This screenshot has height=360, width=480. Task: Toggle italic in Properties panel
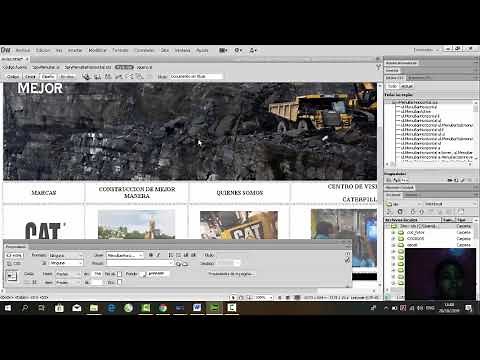158,255
